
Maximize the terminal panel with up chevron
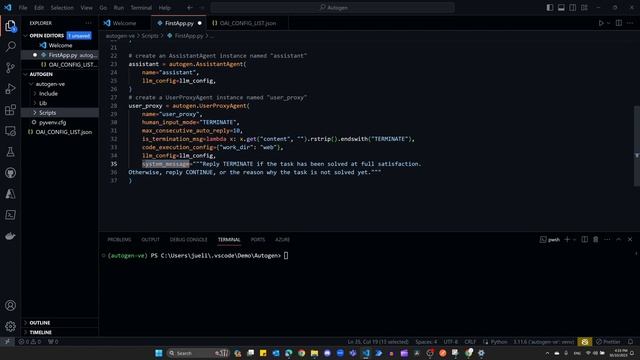click(x=618, y=240)
